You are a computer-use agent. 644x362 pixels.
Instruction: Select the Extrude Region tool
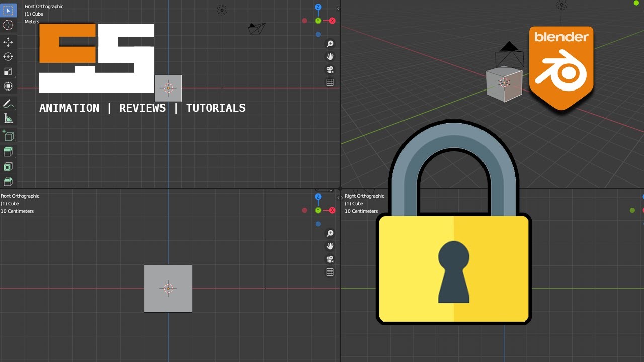(8, 152)
